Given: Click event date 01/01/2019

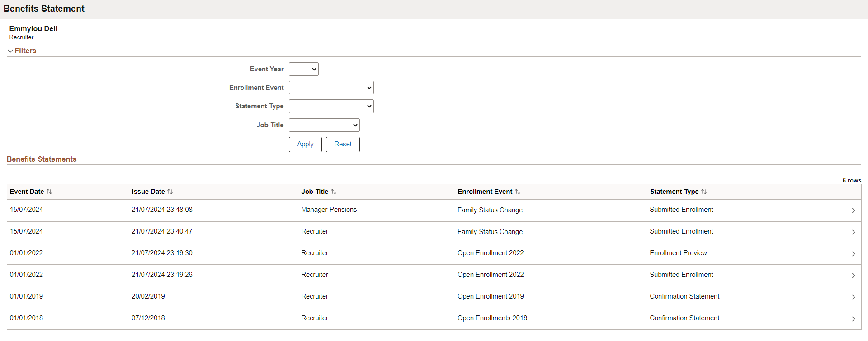Looking at the screenshot, I should click(27, 296).
